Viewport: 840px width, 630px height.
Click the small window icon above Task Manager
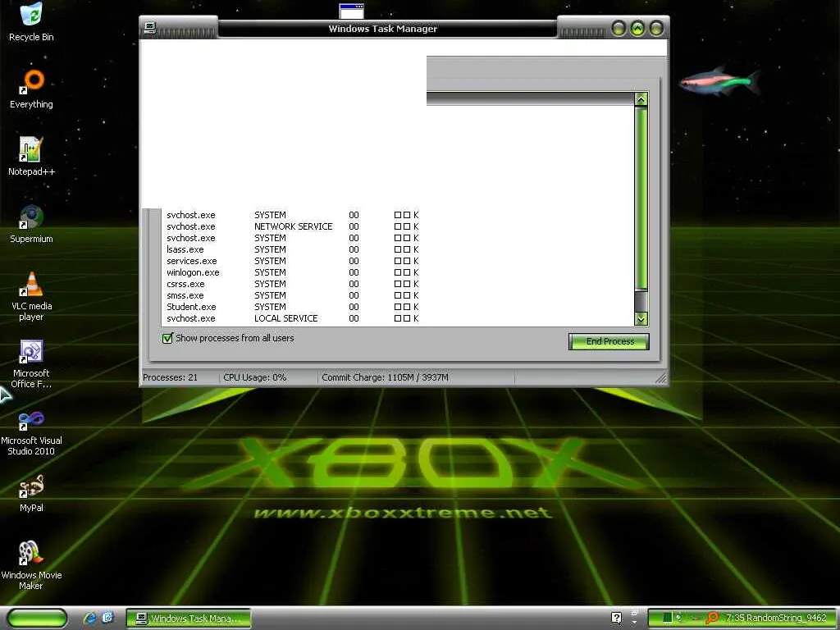[x=351, y=11]
